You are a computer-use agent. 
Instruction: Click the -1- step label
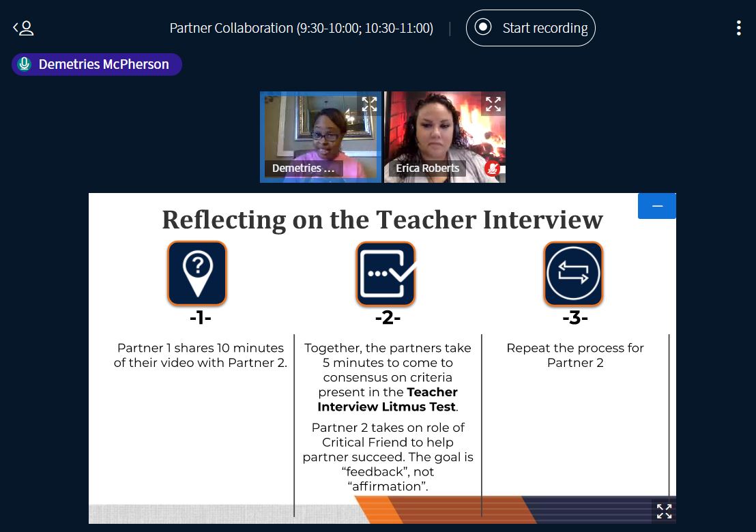click(201, 318)
